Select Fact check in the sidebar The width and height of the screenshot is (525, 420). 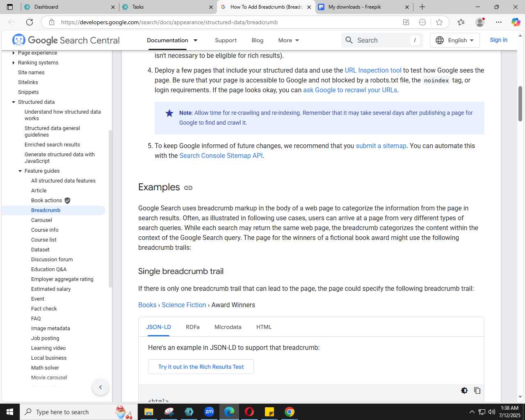point(44,309)
